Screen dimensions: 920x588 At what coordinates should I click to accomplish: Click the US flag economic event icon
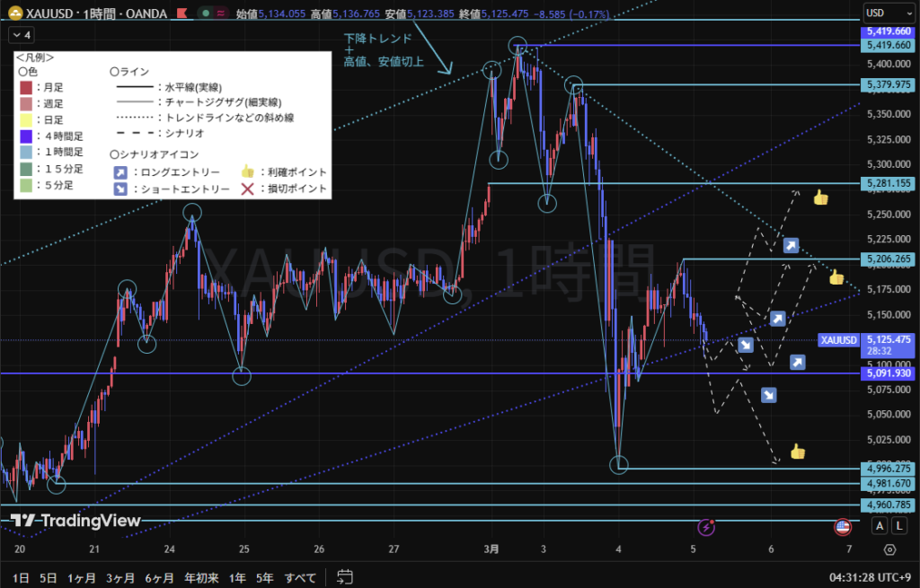tap(842, 527)
